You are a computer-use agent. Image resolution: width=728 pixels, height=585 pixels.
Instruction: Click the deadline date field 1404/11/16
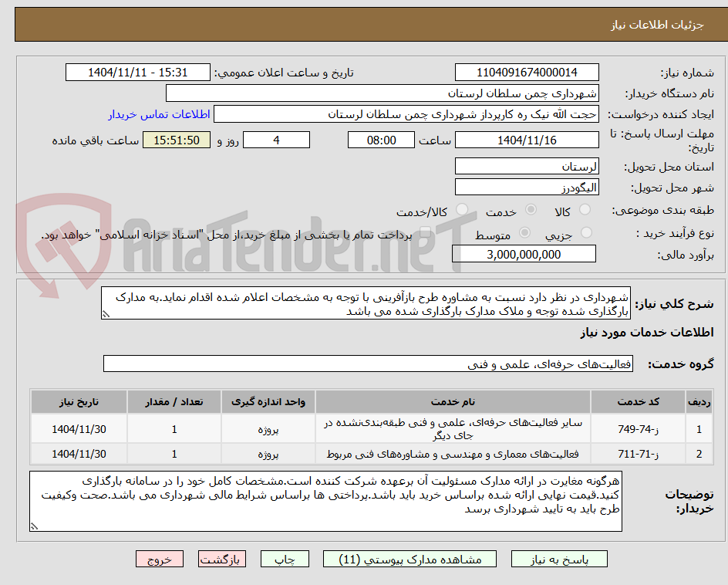coord(527,140)
